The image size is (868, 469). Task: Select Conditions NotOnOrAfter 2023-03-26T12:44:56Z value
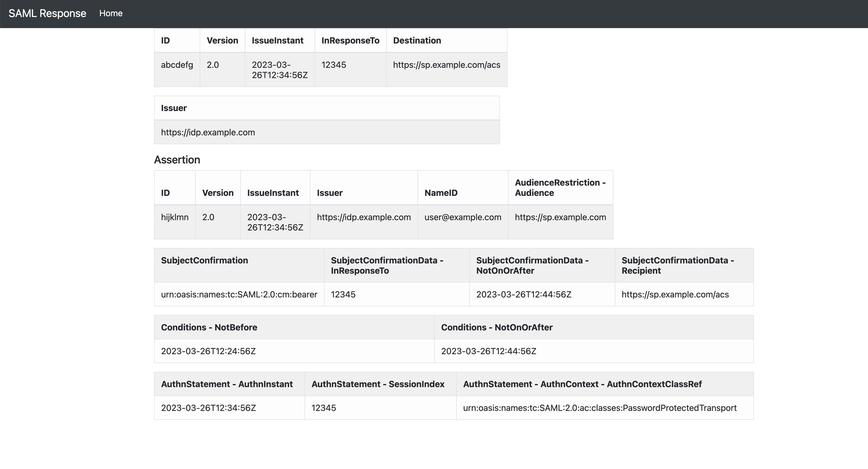coord(594,351)
